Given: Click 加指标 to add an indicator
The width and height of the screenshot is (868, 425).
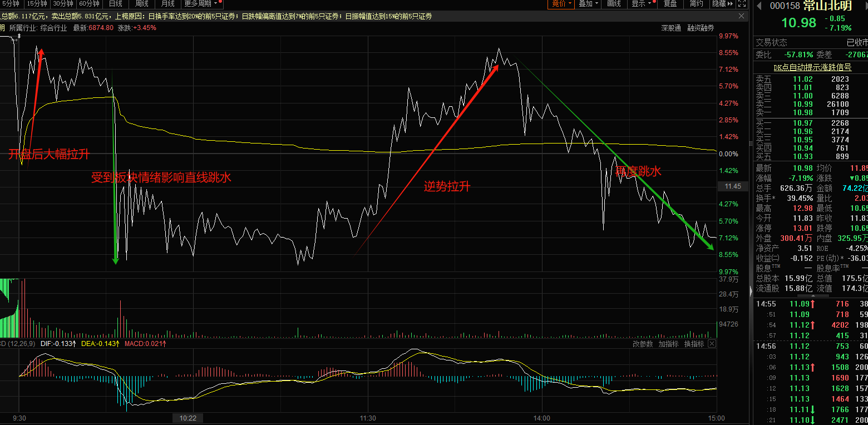Looking at the screenshot, I should click(668, 344).
